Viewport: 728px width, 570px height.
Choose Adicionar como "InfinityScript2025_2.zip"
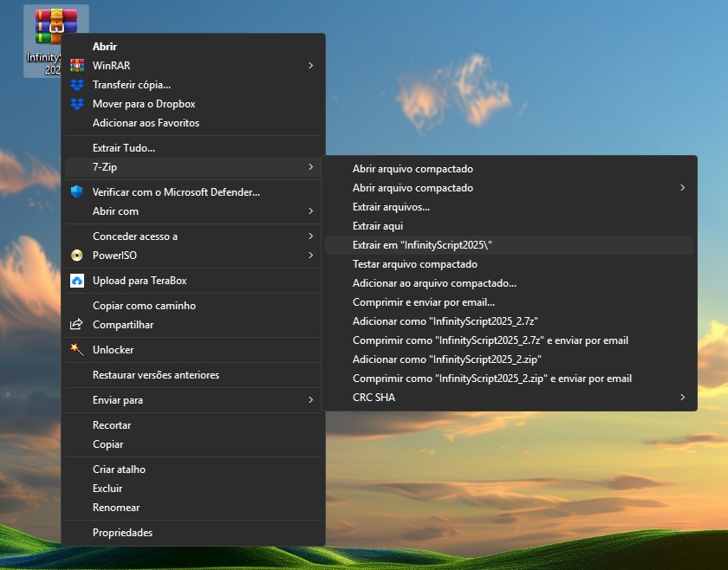447,359
